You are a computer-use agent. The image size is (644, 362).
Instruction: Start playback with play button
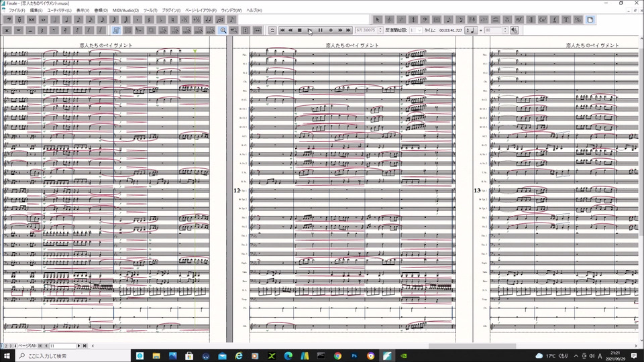(x=310, y=30)
